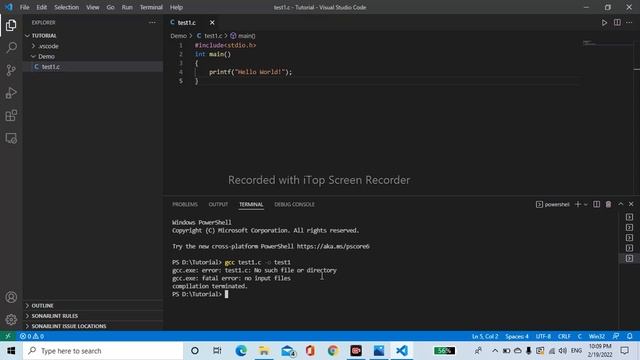The image size is (640, 360).
Task: Add a new terminal with plus icon
Action: [x=578, y=204]
